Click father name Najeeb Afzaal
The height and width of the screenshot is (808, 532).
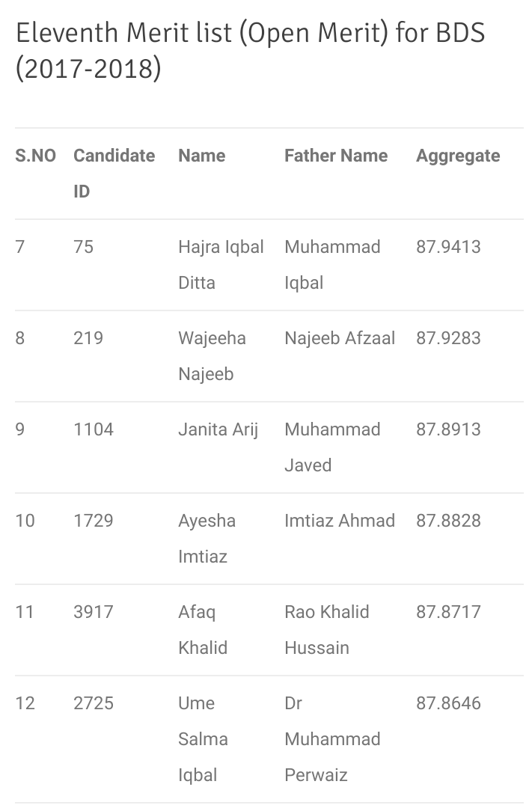tap(340, 338)
